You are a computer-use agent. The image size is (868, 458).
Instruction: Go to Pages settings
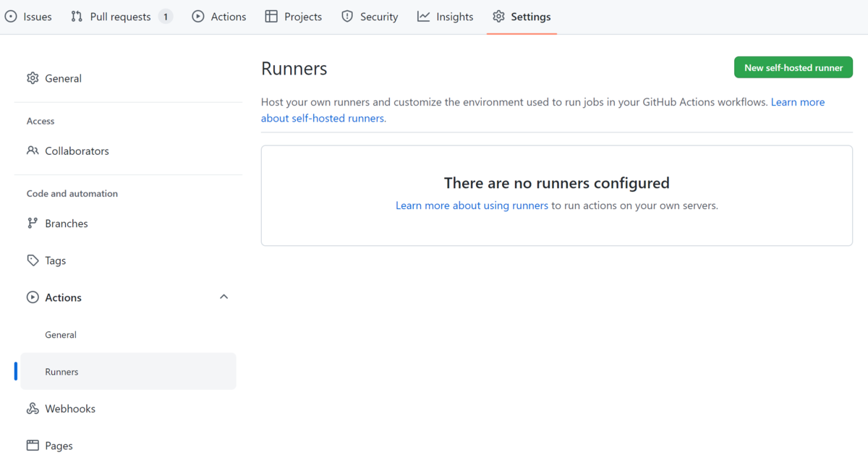(128, 446)
